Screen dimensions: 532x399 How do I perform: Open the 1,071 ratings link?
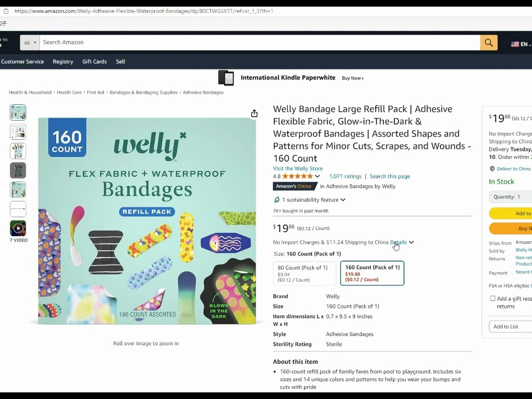[x=345, y=176]
